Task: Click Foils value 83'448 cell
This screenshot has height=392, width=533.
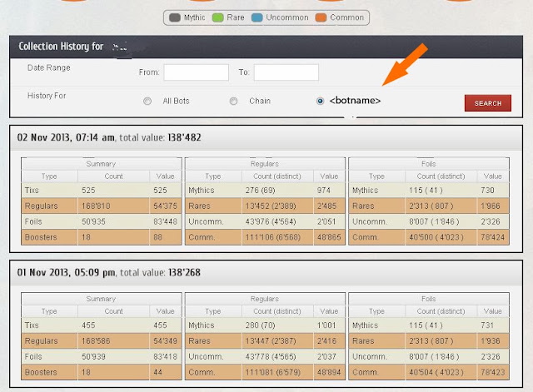Action: (165, 221)
